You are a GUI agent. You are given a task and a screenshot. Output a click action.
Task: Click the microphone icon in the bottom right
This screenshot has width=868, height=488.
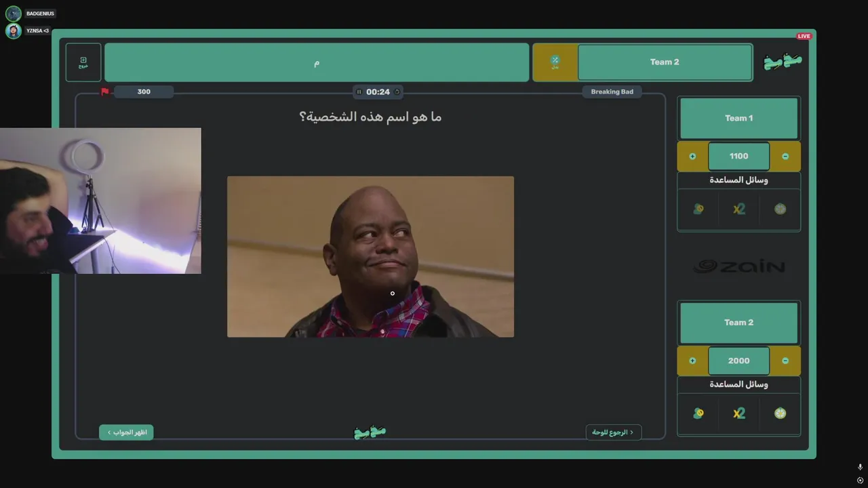coord(860,467)
